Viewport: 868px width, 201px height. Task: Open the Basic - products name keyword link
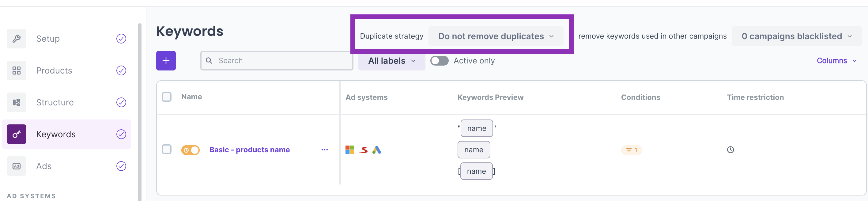pyautogui.click(x=249, y=150)
